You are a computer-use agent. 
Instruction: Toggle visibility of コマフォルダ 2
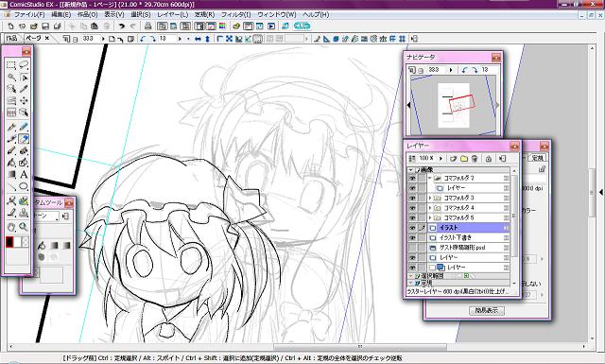tap(412, 178)
